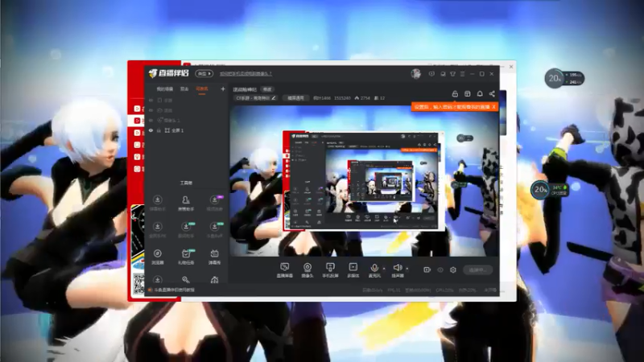
Task: Click the key-shaped tool in toolbox bottom row
Action: pyautogui.click(x=186, y=280)
